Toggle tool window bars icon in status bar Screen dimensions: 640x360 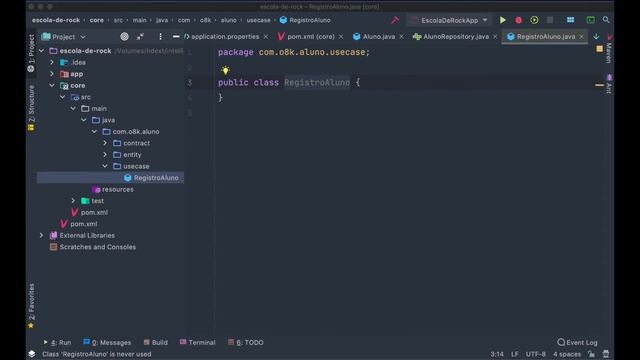(x=32, y=354)
